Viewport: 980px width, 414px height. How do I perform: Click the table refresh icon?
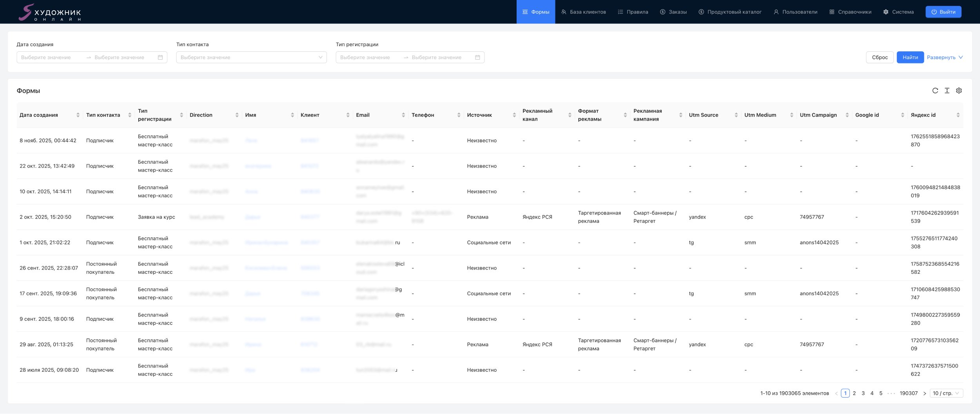(x=935, y=91)
